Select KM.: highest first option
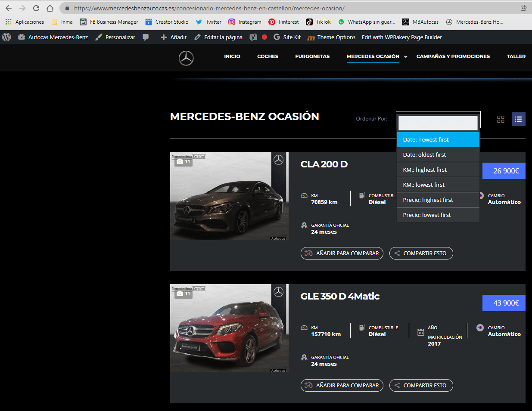This screenshot has width=532, height=411. pyautogui.click(x=438, y=170)
